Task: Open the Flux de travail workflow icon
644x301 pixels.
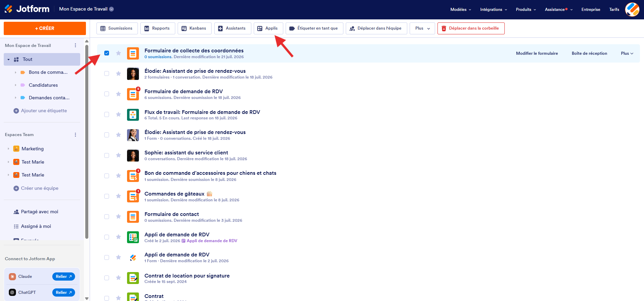Action: tap(133, 115)
